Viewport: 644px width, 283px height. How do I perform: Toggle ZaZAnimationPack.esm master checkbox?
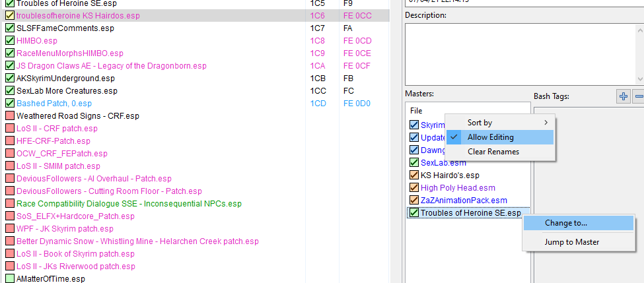414,201
